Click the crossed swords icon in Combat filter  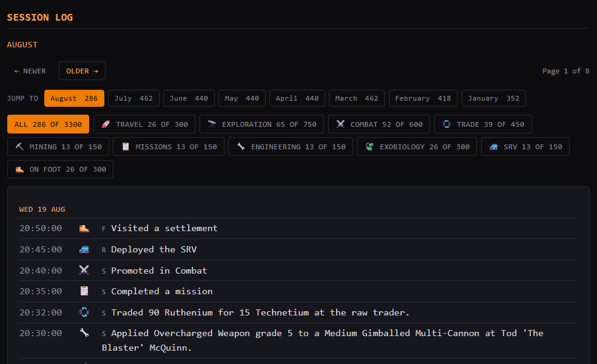click(340, 124)
